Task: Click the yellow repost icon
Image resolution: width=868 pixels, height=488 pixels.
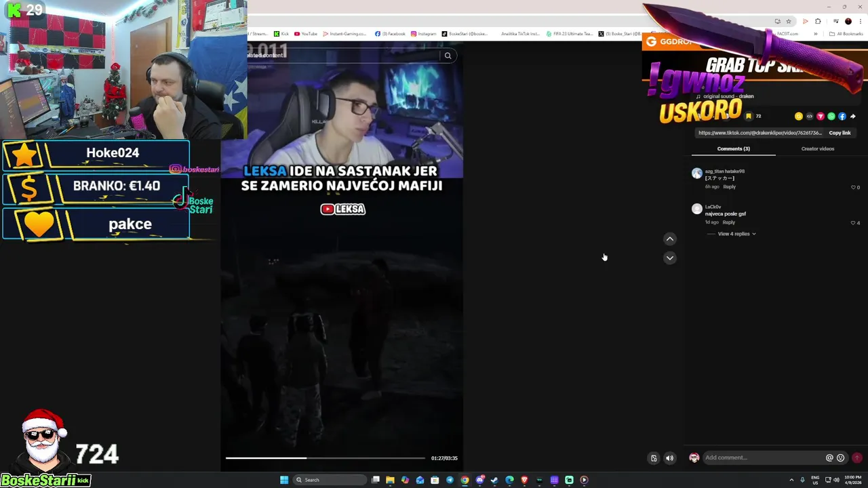Action: click(798, 116)
